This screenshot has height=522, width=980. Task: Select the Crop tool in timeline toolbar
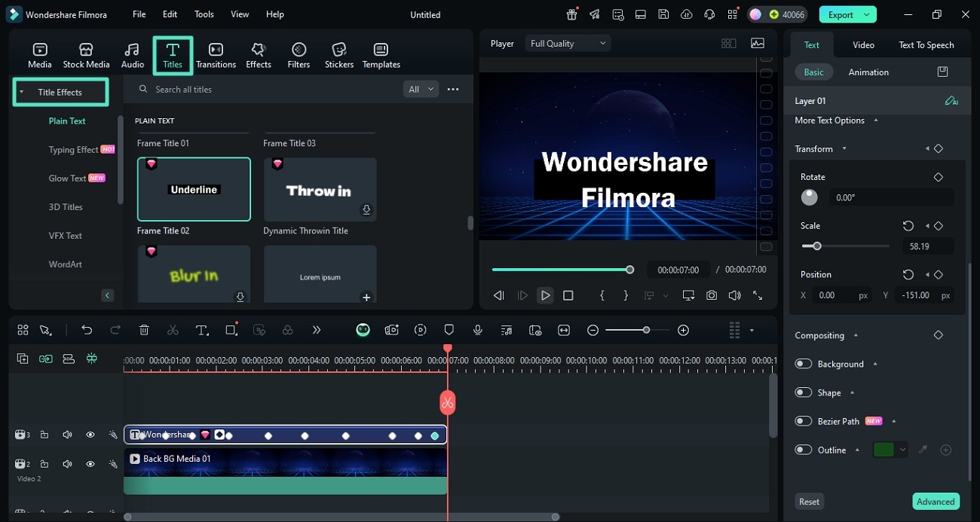coord(231,330)
